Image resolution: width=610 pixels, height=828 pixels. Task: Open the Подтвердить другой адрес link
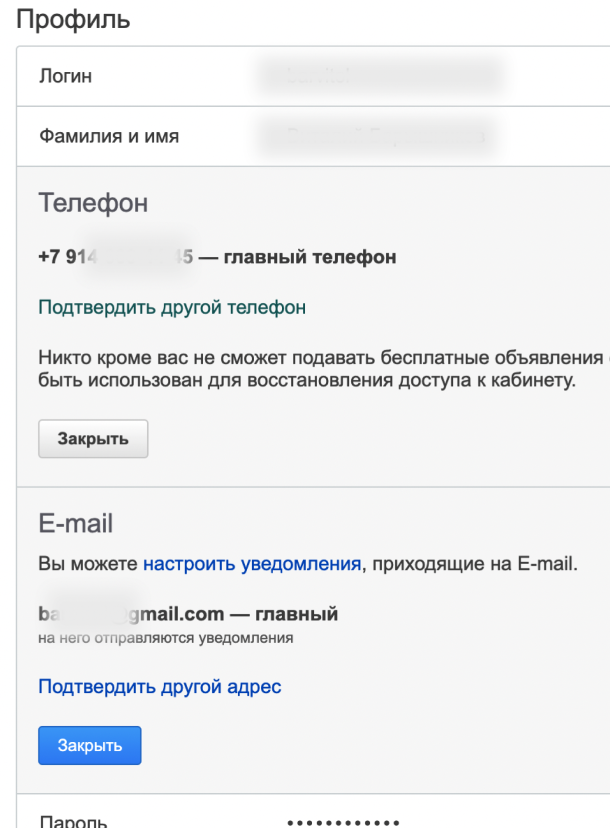tap(159, 686)
